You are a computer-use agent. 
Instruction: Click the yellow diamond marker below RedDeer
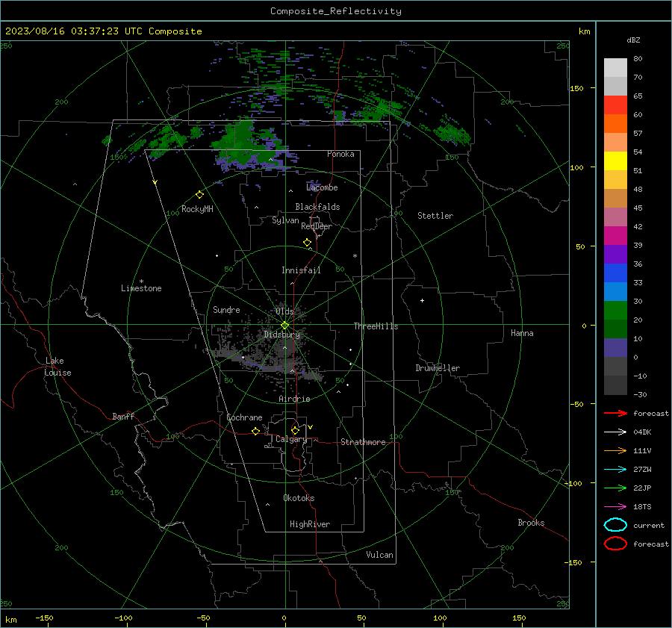(x=308, y=243)
